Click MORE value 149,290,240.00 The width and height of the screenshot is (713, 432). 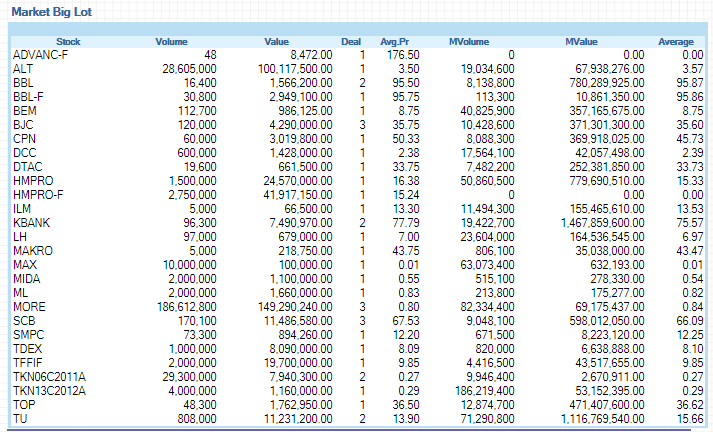tap(295, 307)
